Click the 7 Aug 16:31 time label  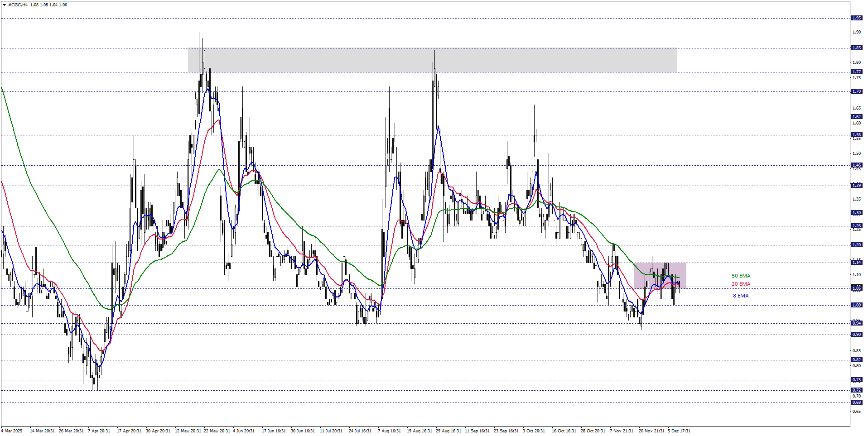[389, 431]
